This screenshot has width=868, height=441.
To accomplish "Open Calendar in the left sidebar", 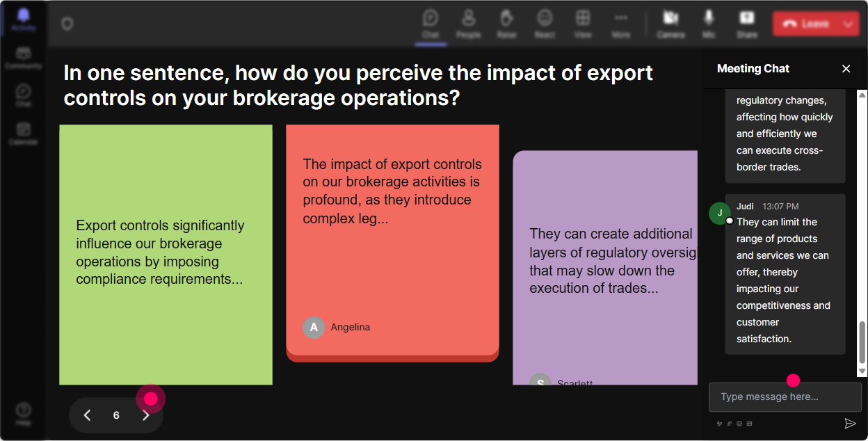I will click(24, 134).
